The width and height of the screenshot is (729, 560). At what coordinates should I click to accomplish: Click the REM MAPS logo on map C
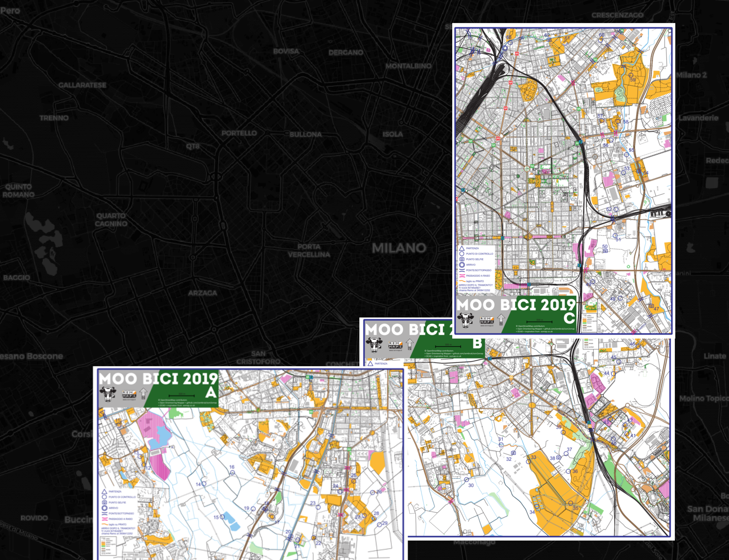tap(486, 320)
